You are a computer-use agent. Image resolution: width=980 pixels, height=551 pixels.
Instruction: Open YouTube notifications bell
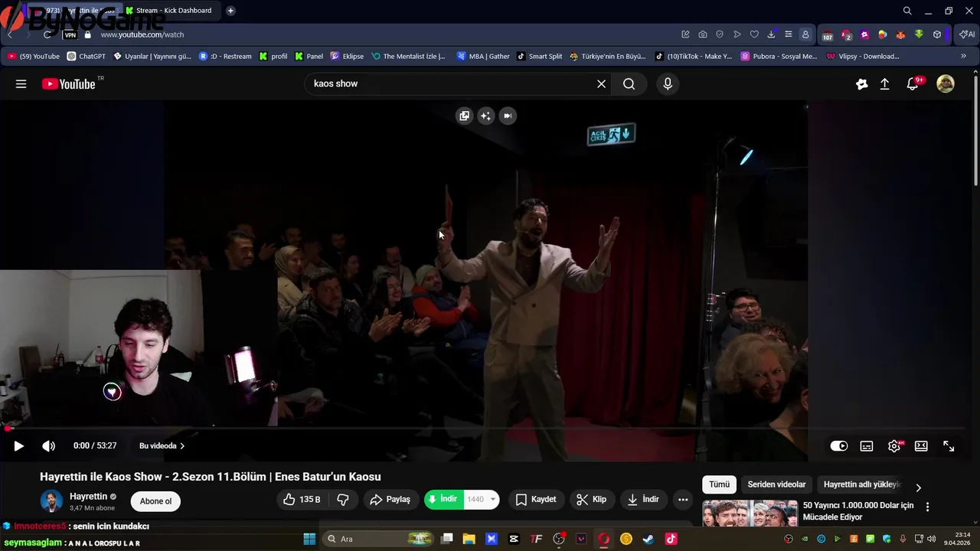pyautogui.click(x=913, y=84)
